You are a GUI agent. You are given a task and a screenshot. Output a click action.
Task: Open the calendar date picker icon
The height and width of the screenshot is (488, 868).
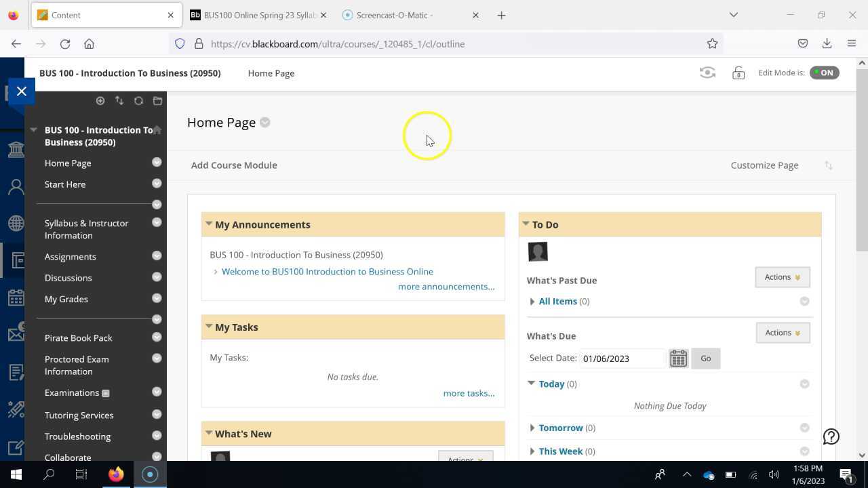pyautogui.click(x=678, y=359)
